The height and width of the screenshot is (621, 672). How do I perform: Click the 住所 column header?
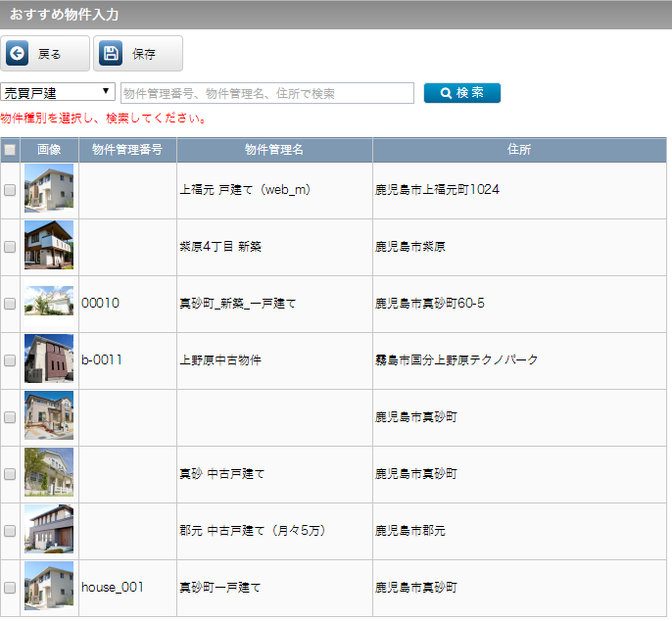click(519, 150)
